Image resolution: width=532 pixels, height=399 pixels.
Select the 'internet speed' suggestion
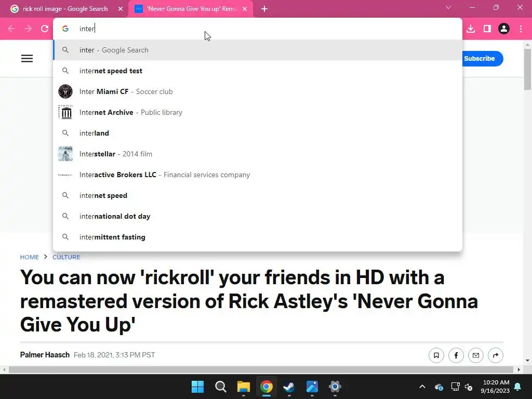point(258,195)
